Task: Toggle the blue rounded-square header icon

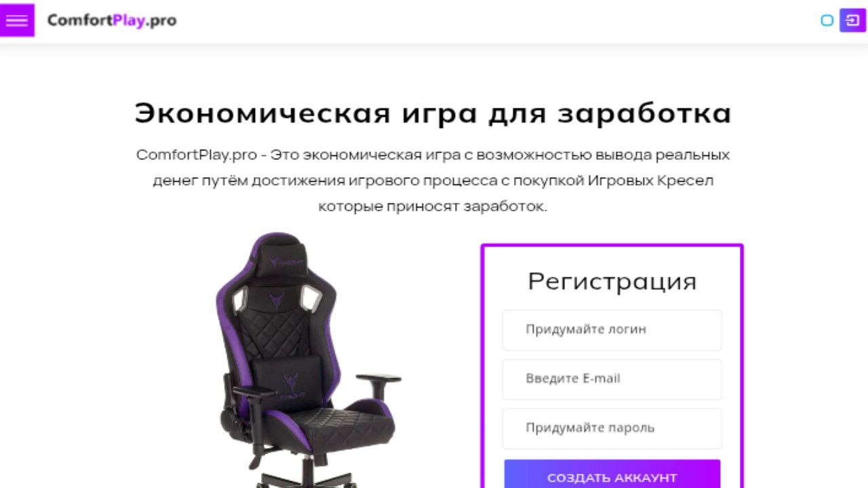Action: click(x=827, y=20)
